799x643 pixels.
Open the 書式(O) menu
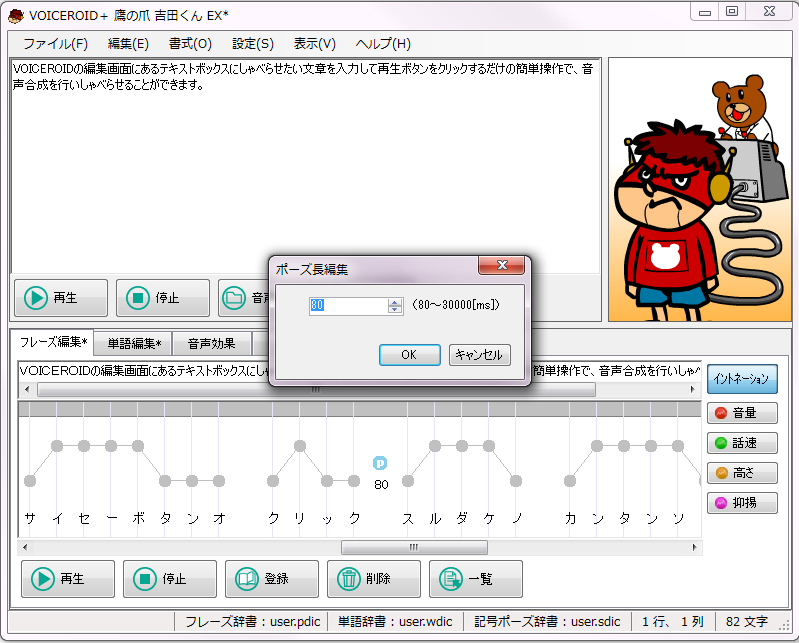190,44
